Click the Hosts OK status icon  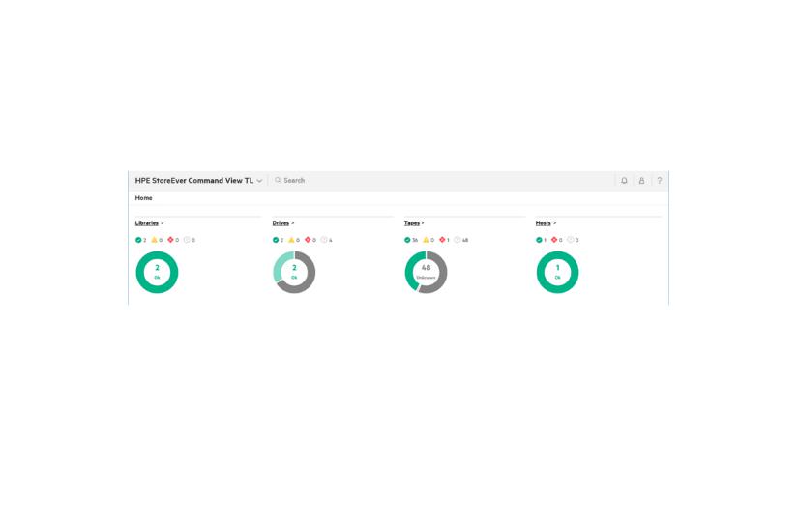[x=540, y=240]
